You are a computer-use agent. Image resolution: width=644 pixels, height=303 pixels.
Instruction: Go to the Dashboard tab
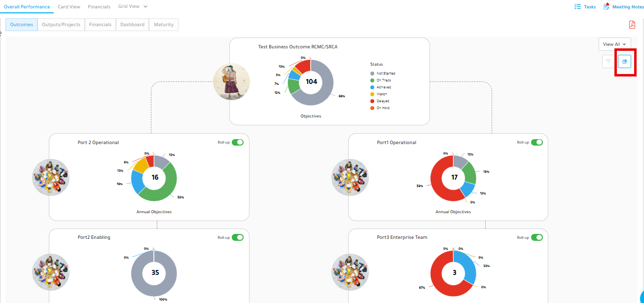(133, 25)
